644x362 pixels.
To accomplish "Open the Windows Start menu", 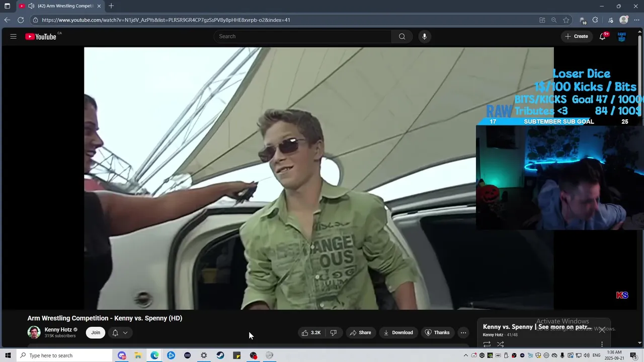I will [8, 355].
